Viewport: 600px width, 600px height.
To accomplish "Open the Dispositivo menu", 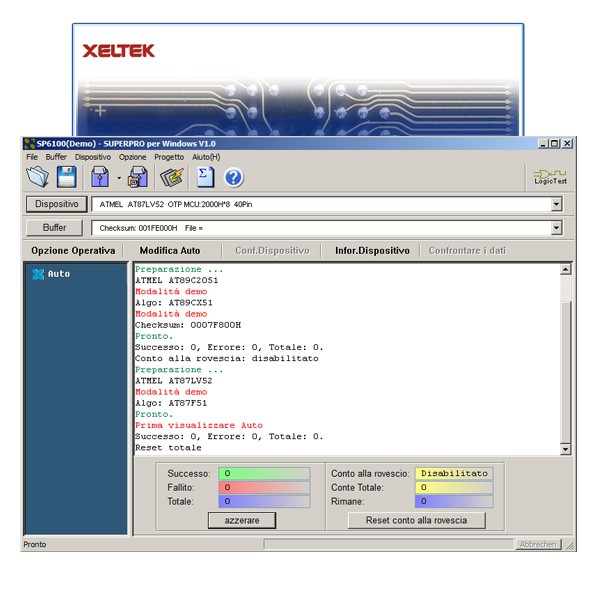I will [x=93, y=157].
